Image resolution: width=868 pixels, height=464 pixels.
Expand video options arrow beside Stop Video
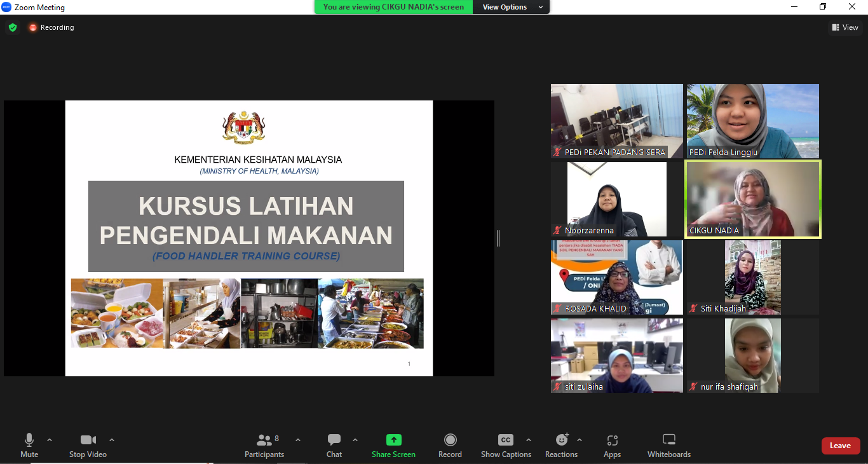pyautogui.click(x=112, y=440)
